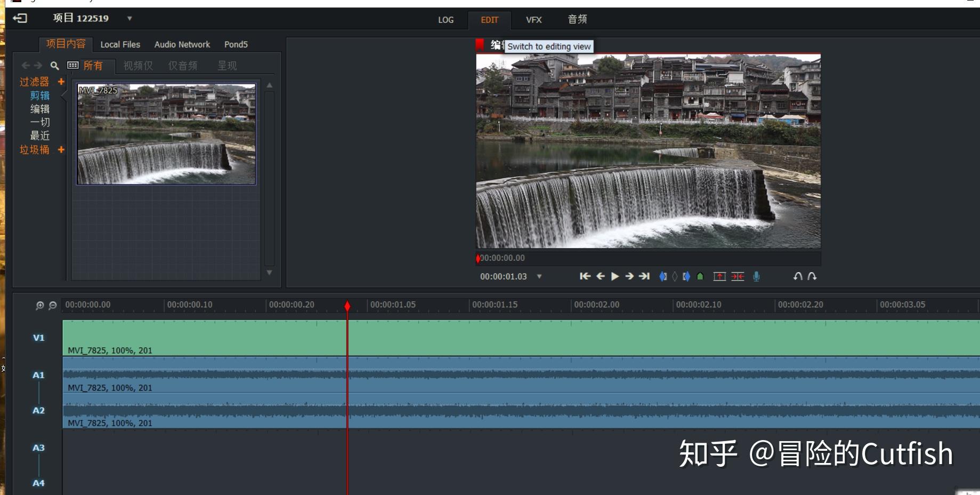Select the 一切 filter
Viewport: 980px width, 495px height.
[40, 122]
